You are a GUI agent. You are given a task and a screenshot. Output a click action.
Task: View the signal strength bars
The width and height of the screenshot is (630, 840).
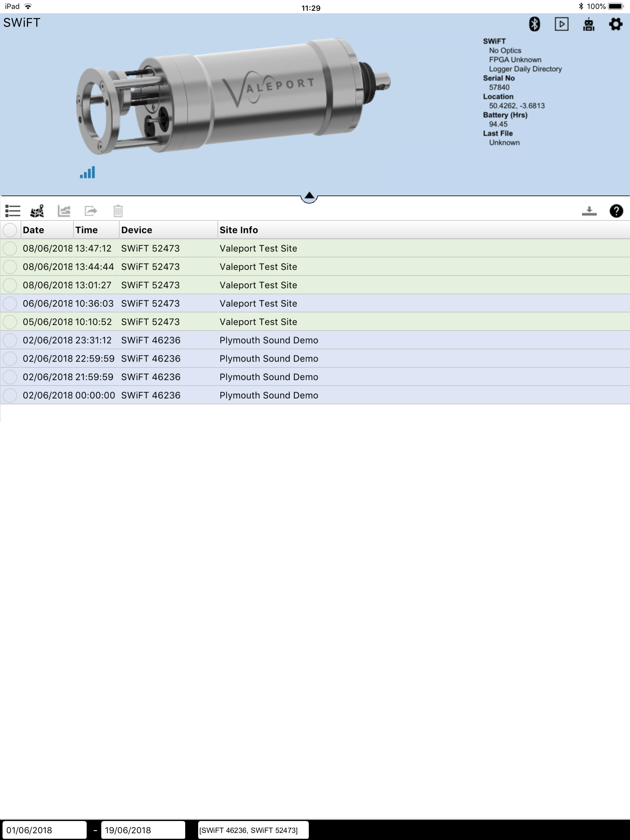87,172
